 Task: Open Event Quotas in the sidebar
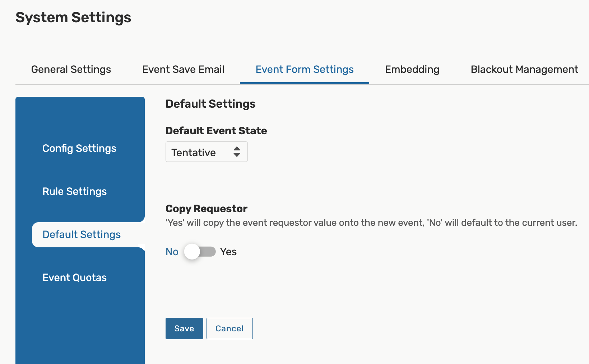pos(75,277)
